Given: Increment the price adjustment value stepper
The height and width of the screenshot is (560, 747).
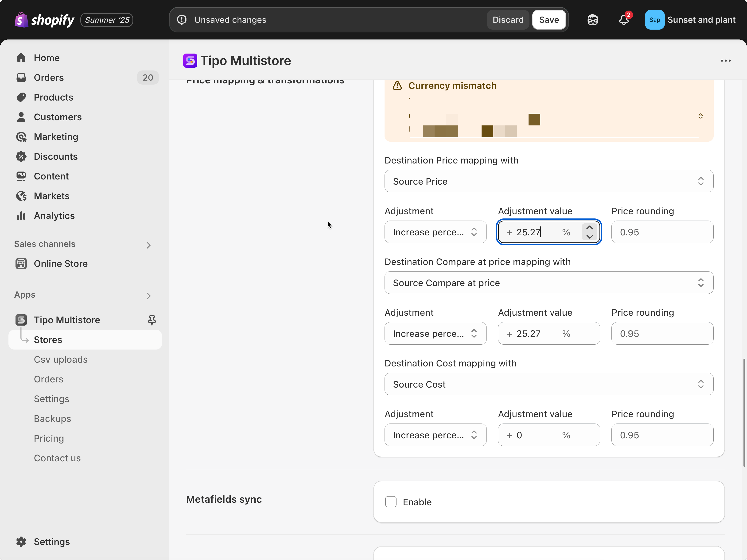Looking at the screenshot, I should [590, 228].
